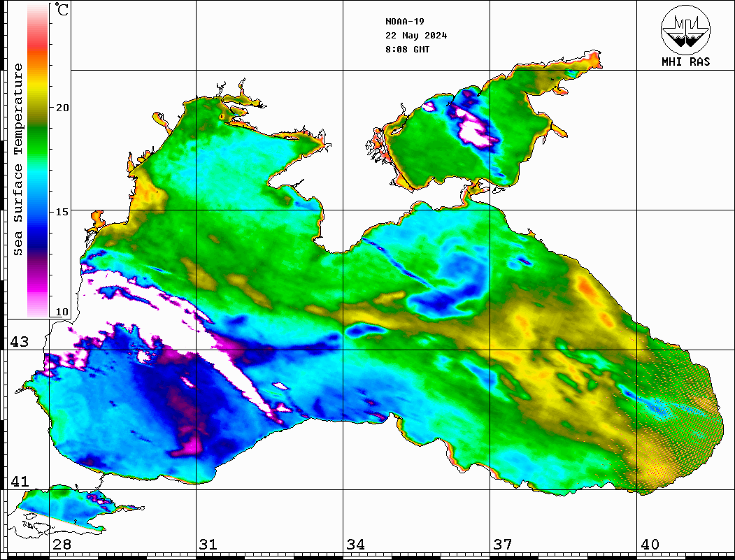Click the 'MHI RAS' caption text
This screenshot has width=735, height=560.
pyautogui.click(x=685, y=62)
